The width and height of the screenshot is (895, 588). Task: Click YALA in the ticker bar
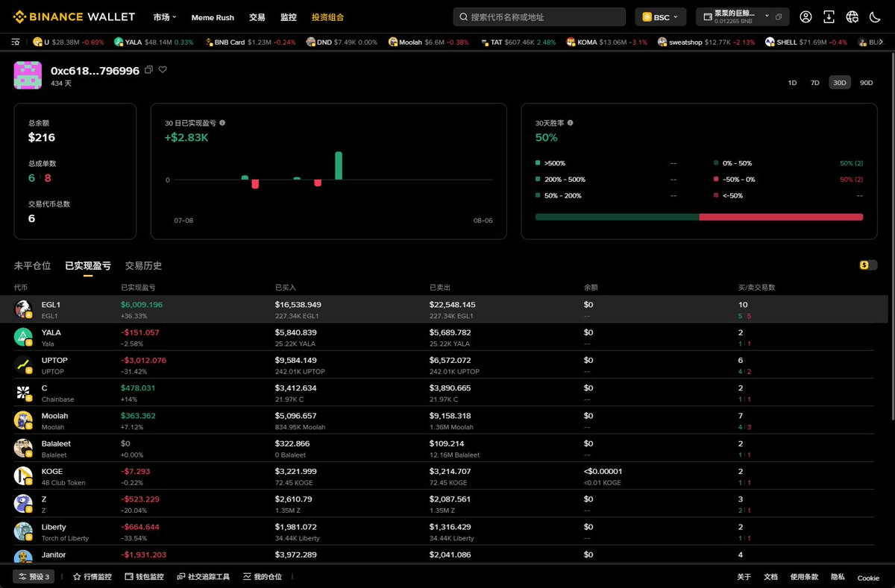tap(153, 42)
